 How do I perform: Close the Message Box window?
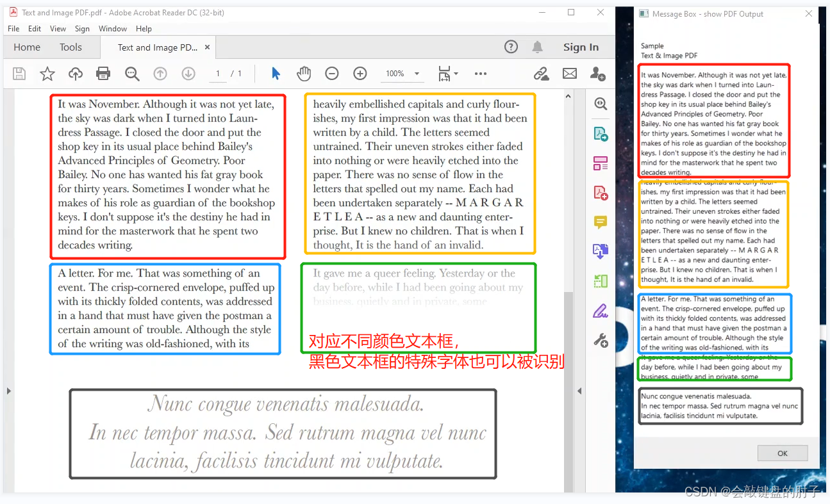tap(809, 13)
